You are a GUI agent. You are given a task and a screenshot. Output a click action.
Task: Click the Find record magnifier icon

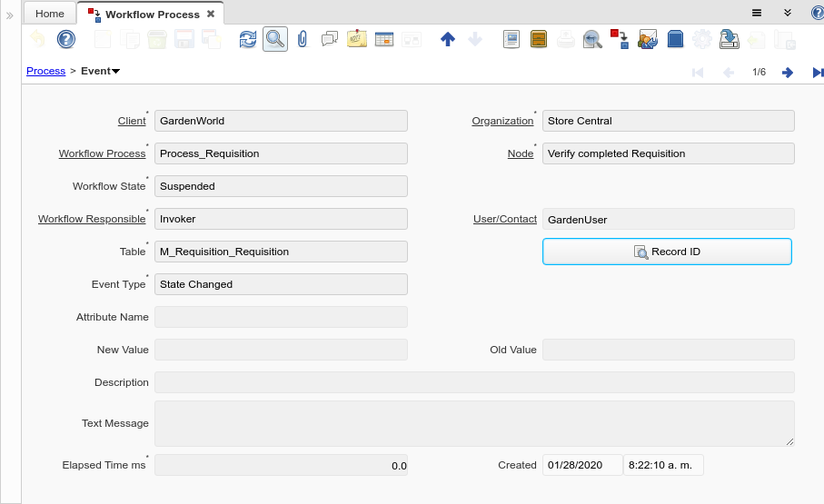tap(274, 39)
